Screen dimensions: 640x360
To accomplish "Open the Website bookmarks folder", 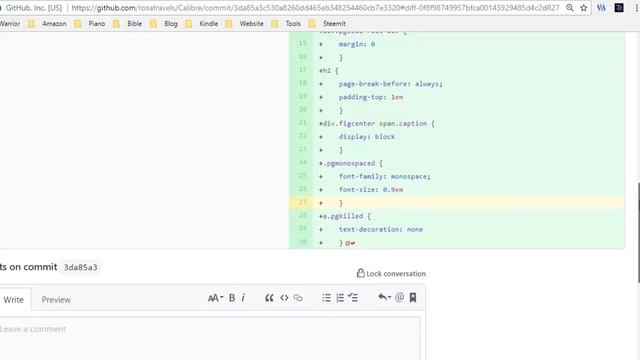I will (246, 24).
